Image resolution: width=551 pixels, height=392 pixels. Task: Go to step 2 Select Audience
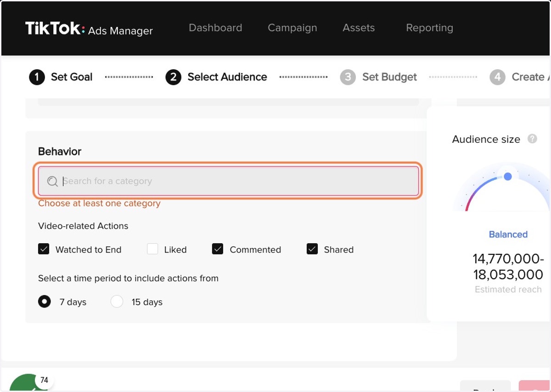pyautogui.click(x=216, y=77)
